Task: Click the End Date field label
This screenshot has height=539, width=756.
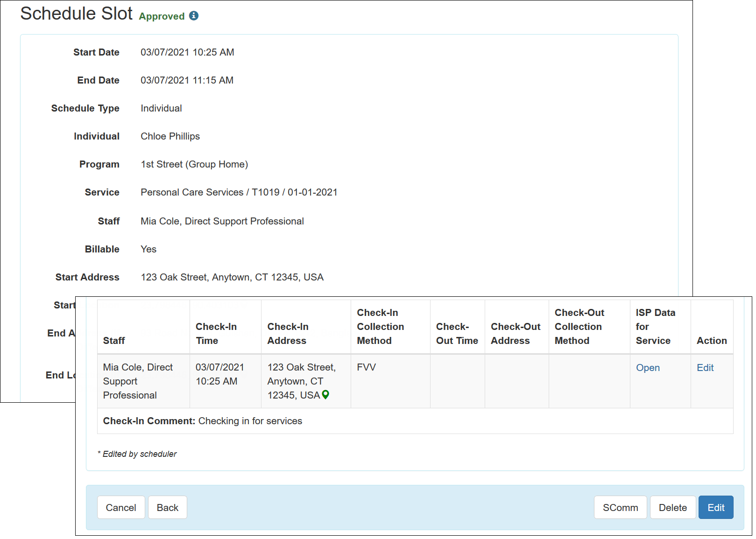Action: pyautogui.click(x=98, y=80)
